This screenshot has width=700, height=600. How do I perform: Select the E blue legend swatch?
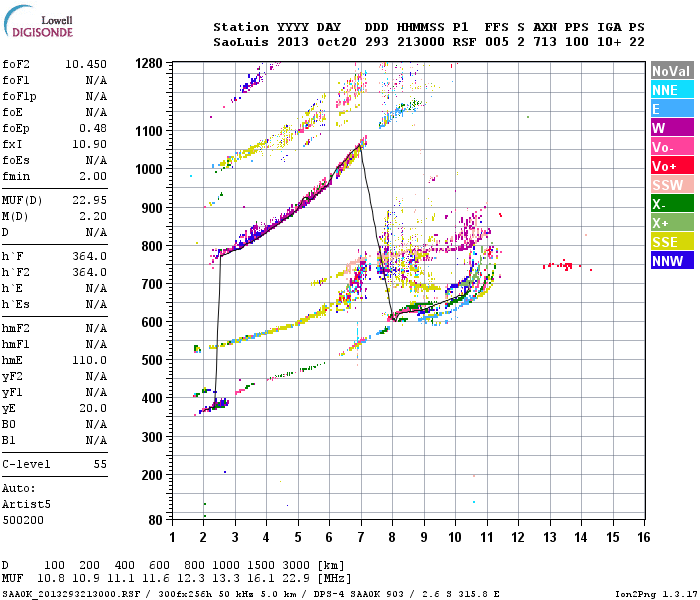pyautogui.click(x=672, y=109)
